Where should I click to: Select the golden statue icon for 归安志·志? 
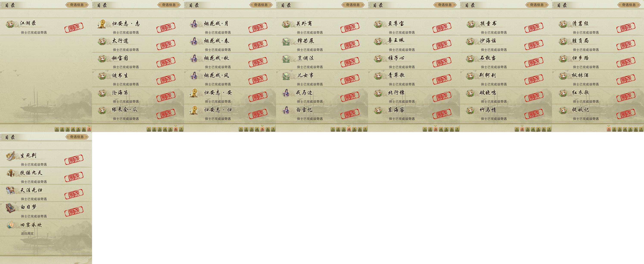(102, 24)
